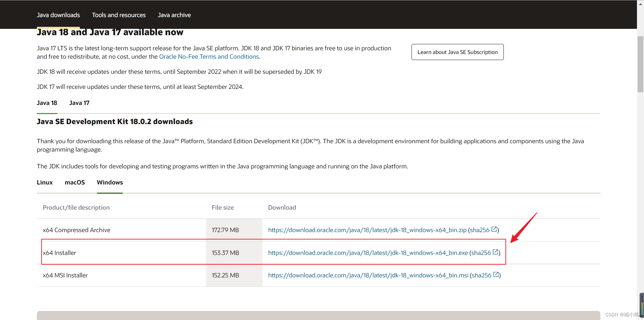This screenshot has width=644, height=320.
Task: Click the 'x64 MSI Installer' row label
Action: 65,275
